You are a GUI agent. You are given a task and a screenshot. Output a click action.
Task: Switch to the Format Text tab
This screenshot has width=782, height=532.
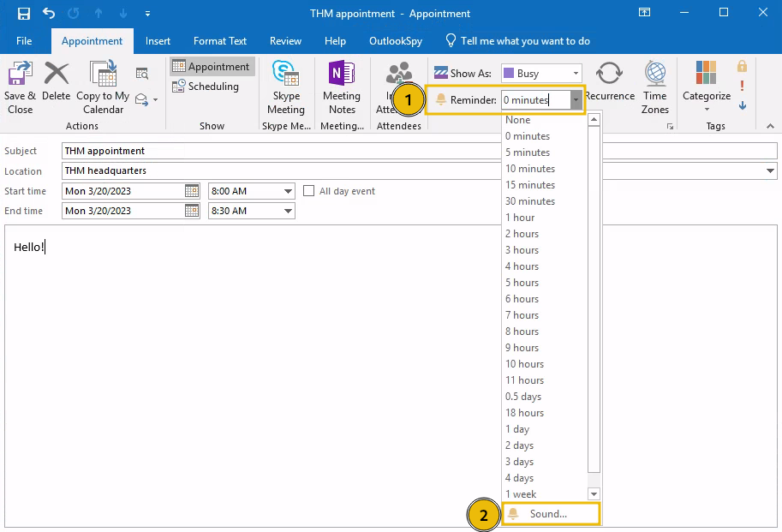click(x=220, y=41)
